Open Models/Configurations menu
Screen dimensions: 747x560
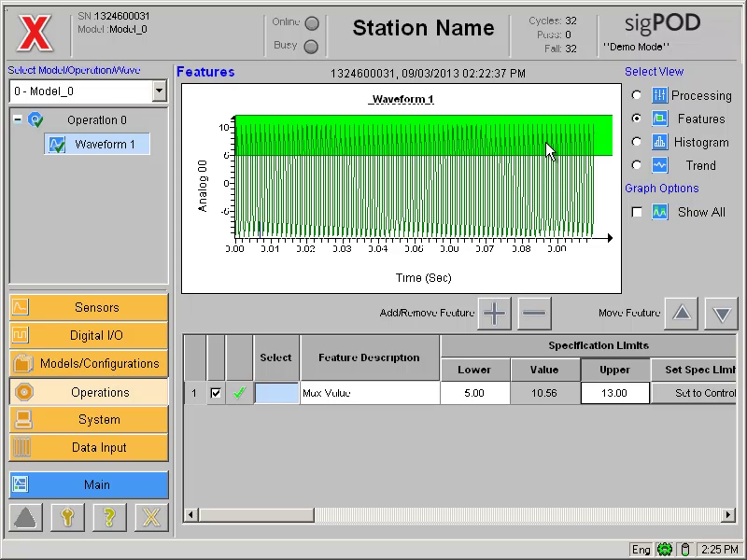tap(89, 364)
